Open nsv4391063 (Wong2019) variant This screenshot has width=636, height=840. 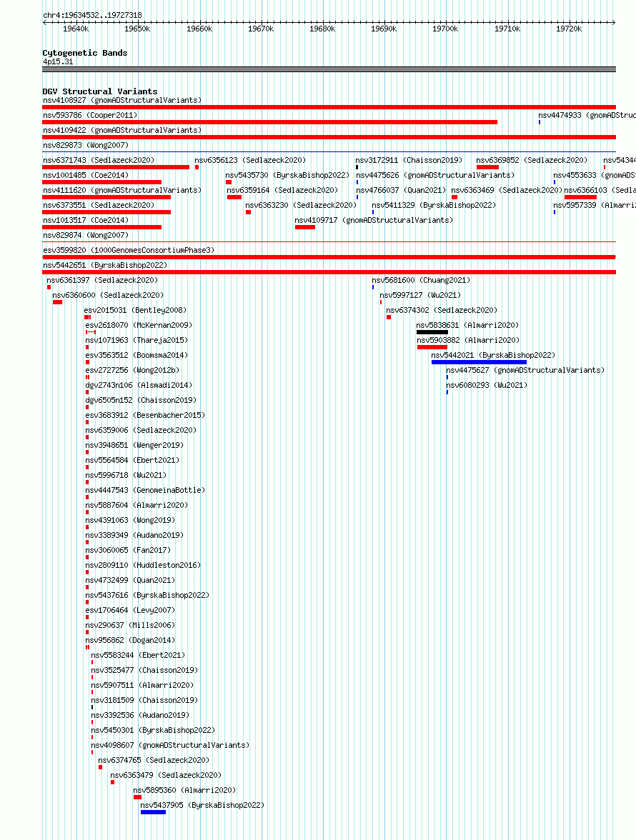pyautogui.click(x=130, y=520)
